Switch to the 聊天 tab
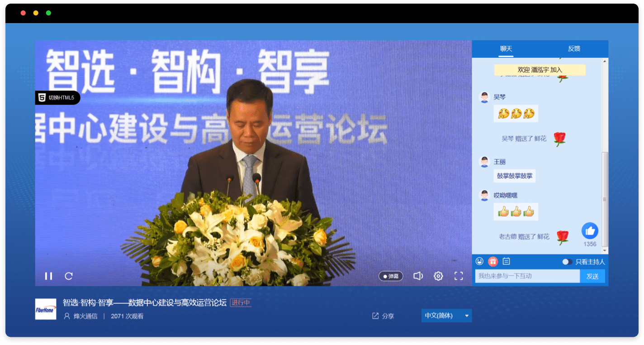Image resolution: width=644 pixels, height=345 pixels. pos(506,49)
